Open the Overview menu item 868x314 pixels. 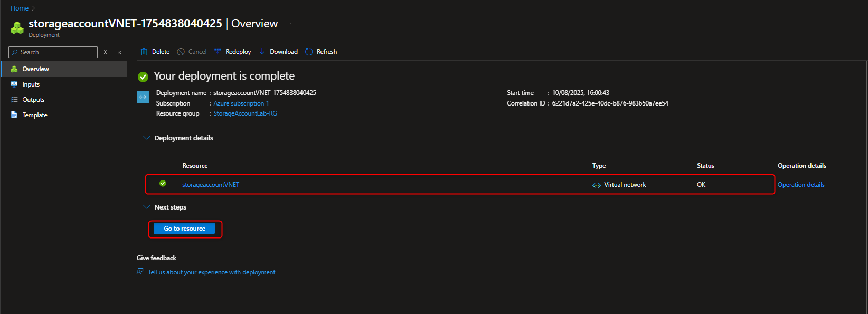[x=64, y=69]
